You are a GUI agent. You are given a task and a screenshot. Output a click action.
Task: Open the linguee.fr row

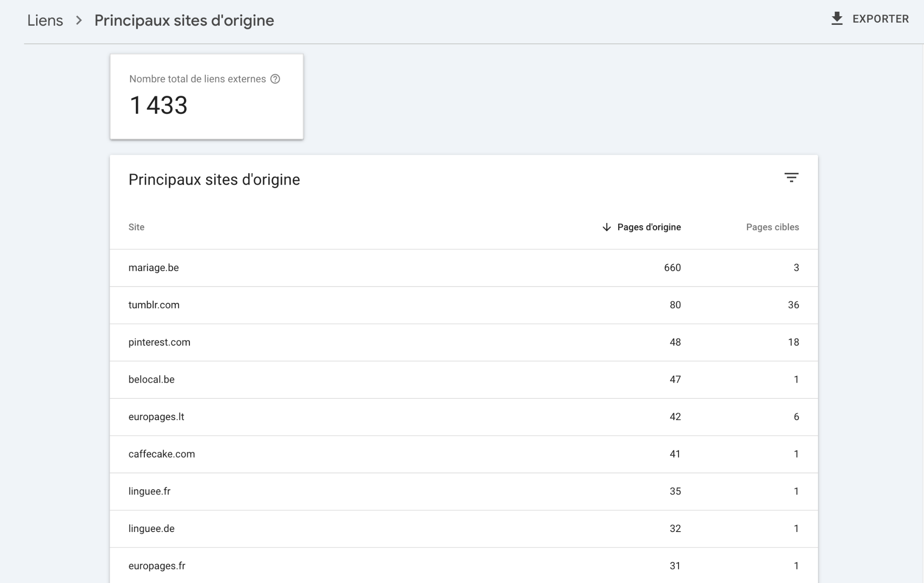tap(464, 491)
